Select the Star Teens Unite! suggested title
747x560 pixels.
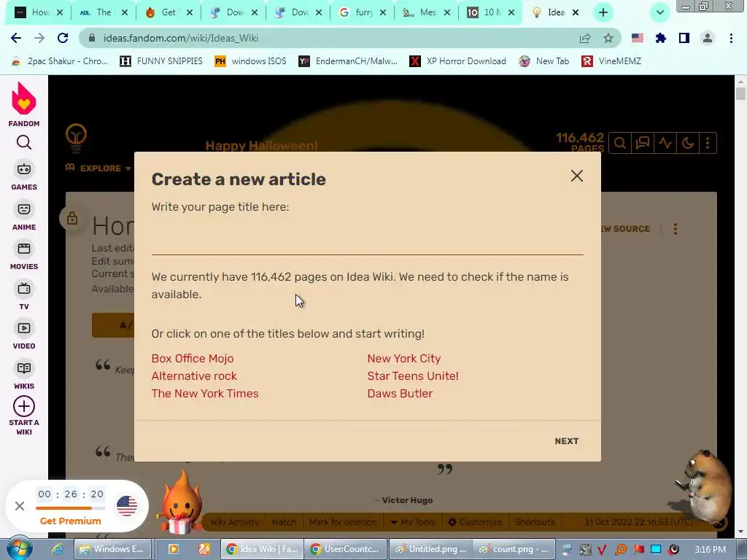coord(413,376)
